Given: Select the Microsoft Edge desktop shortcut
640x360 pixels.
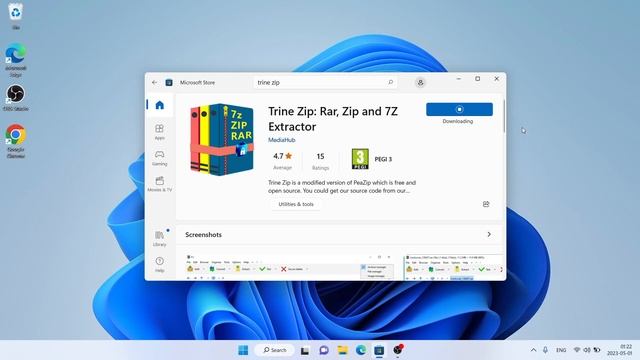Looking at the screenshot, I should click(x=16, y=60).
